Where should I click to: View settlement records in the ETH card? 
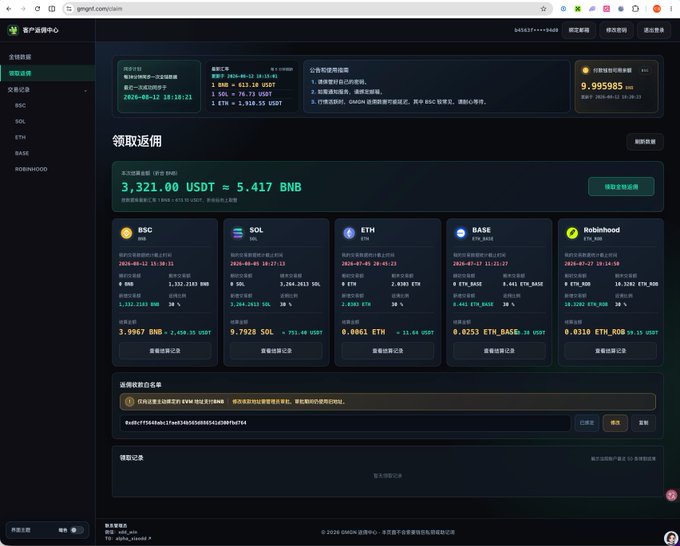coord(388,351)
